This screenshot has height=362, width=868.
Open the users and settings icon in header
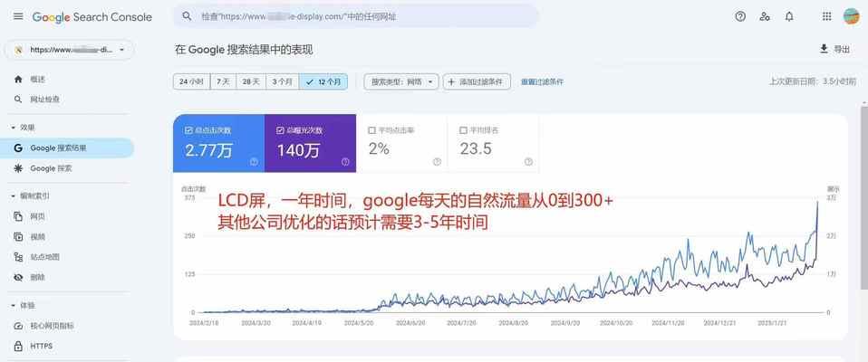tap(765, 16)
